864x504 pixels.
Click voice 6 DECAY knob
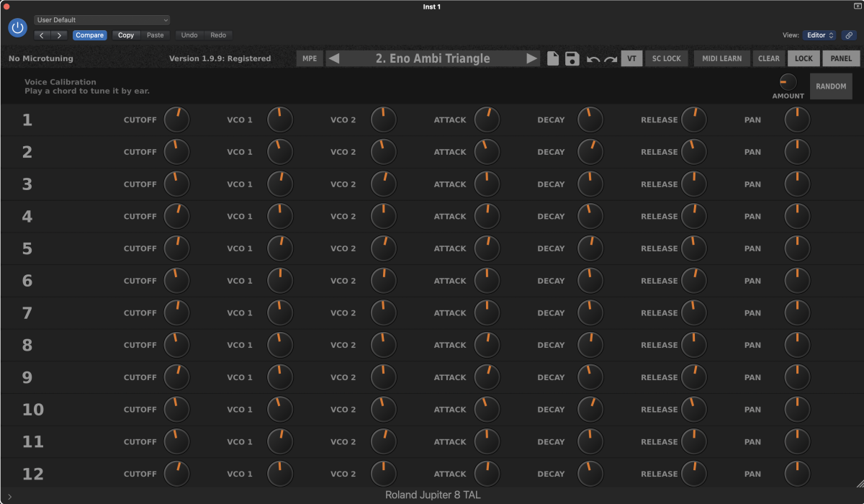[590, 281]
